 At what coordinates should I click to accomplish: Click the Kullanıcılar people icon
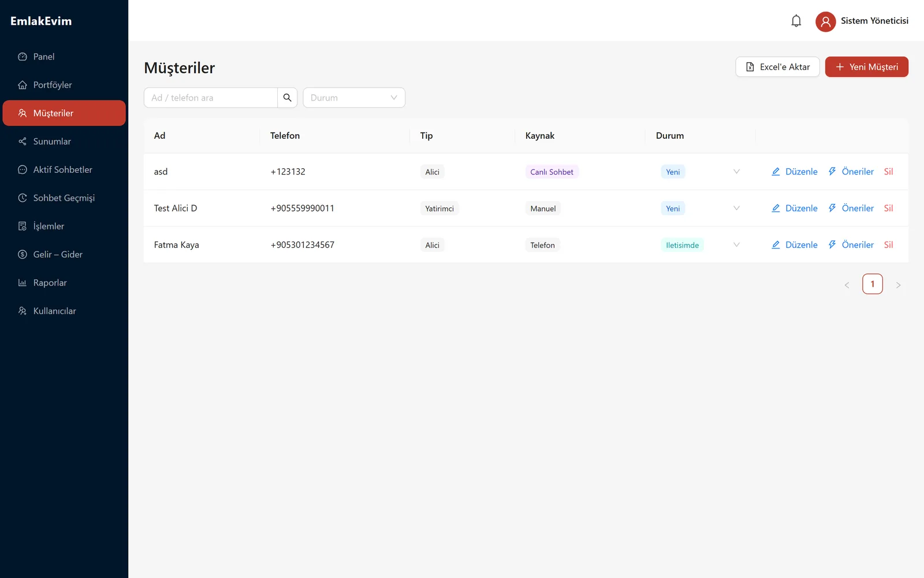[x=23, y=311]
